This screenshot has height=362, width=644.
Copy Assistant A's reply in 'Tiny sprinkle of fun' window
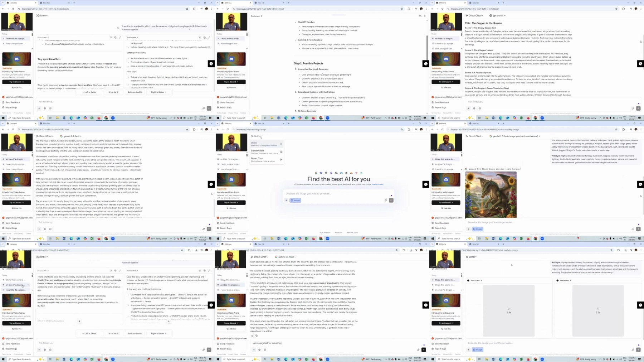tap(115, 38)
